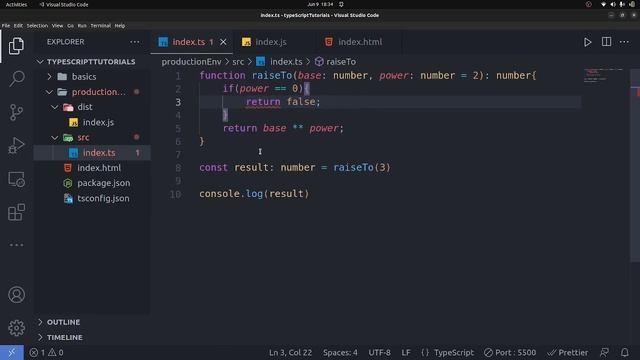Viewport: 640px width, 360px height.
Task: Open tsconfig.json in the file tree
Action: tap(92, 198)
